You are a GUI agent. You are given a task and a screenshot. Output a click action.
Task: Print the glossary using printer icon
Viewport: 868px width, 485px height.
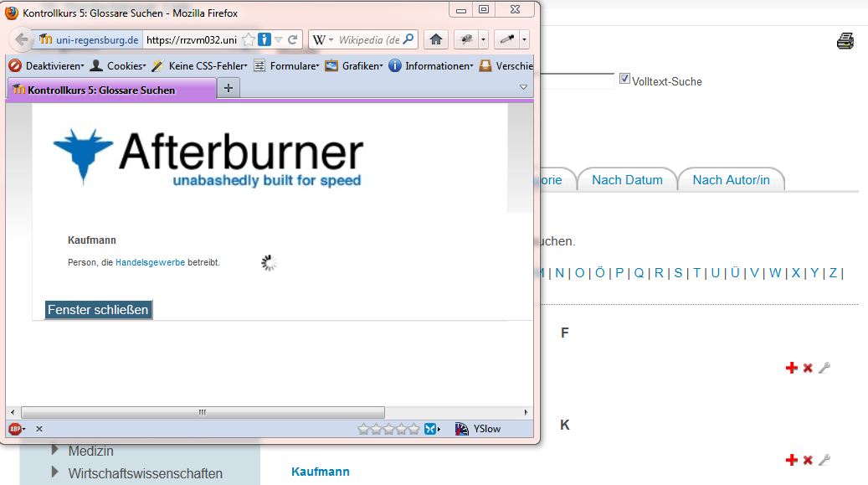pos(845,41)
